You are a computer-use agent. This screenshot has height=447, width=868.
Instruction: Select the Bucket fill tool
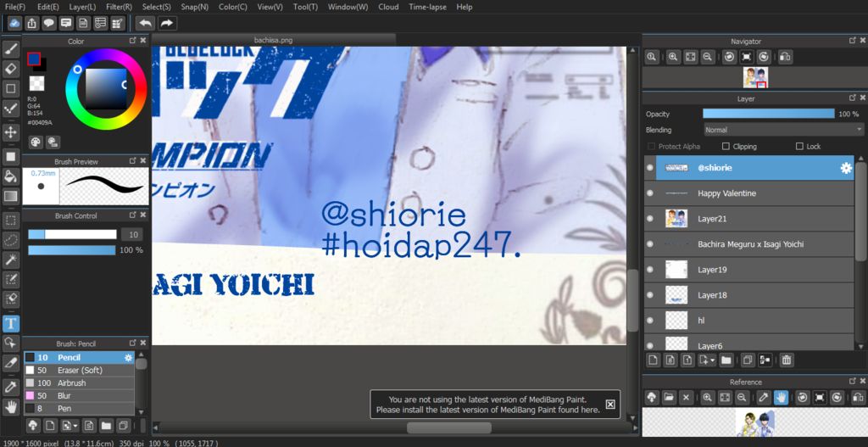10,176
